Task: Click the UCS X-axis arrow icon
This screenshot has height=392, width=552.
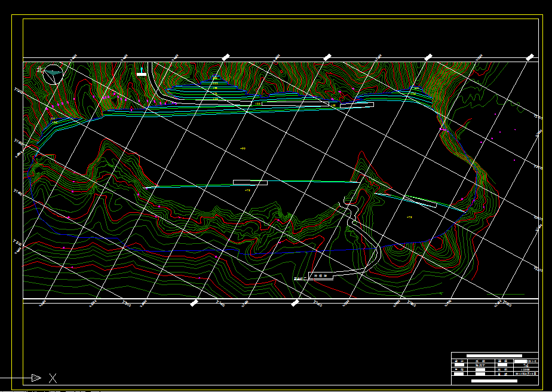Action: tap(36, 378)
